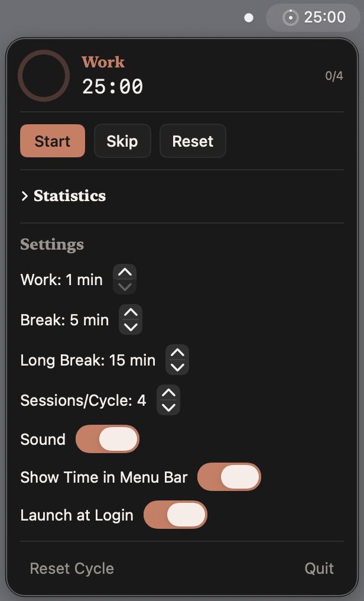Decrease Work minutes with the down arrow

click(x=125, y=287)
